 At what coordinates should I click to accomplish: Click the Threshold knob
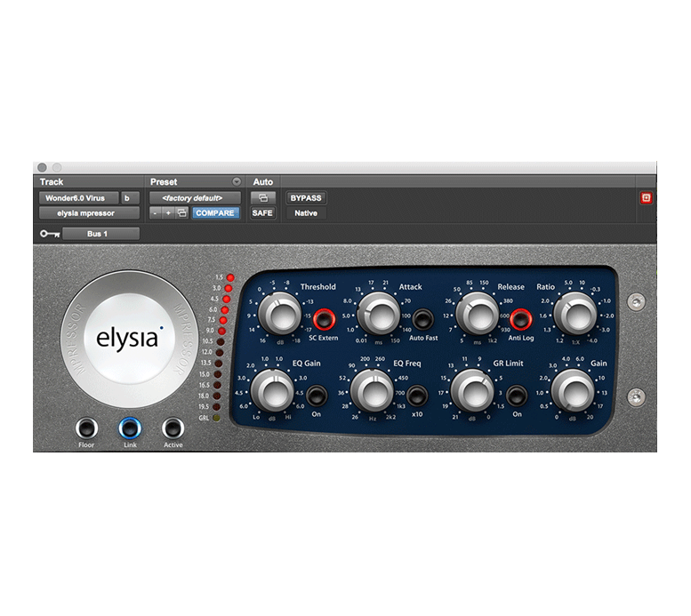[280, 314]
